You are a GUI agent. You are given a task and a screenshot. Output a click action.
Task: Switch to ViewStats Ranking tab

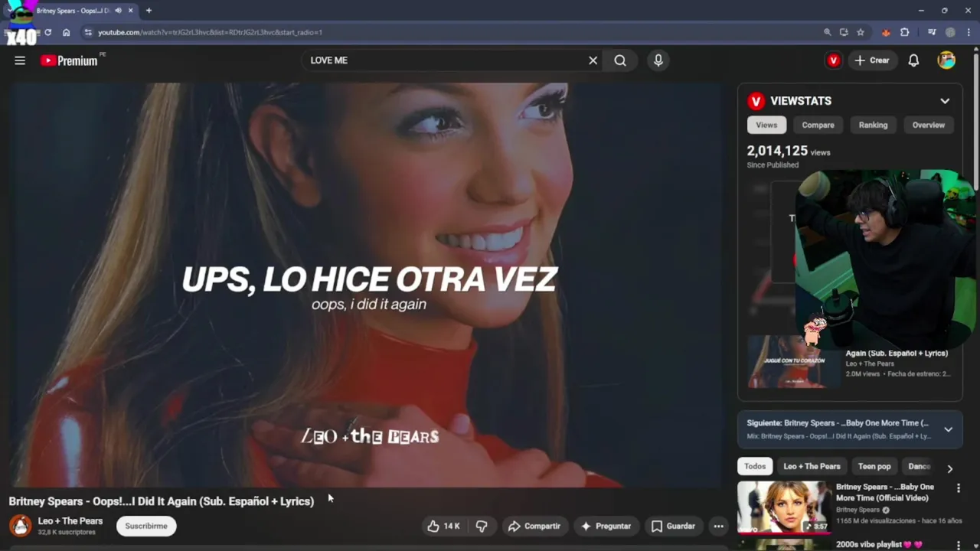tap(873, 125)
